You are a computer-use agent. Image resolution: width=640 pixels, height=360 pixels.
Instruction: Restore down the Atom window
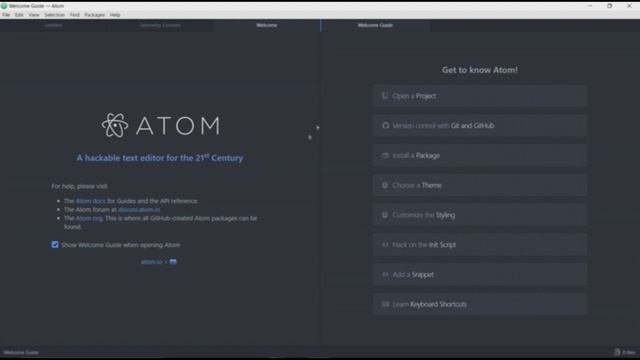pyautogui.click(x=609, y=6)
